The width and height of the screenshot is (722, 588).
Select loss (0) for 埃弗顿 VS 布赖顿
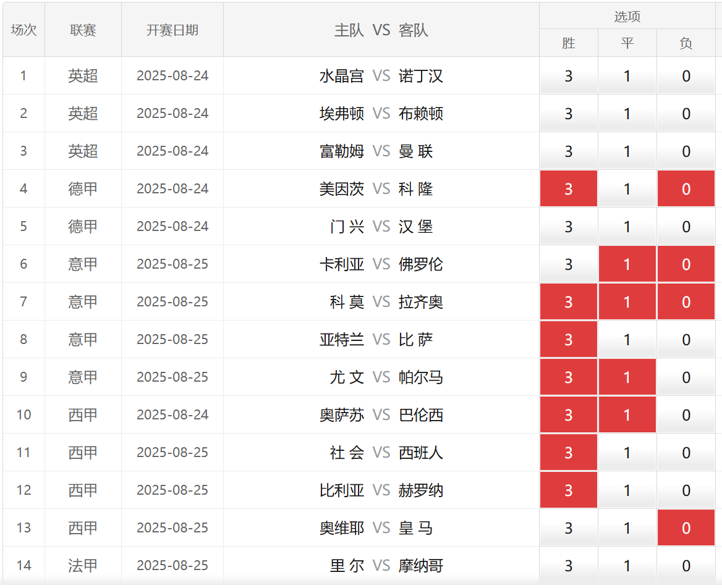coord(686,114)
